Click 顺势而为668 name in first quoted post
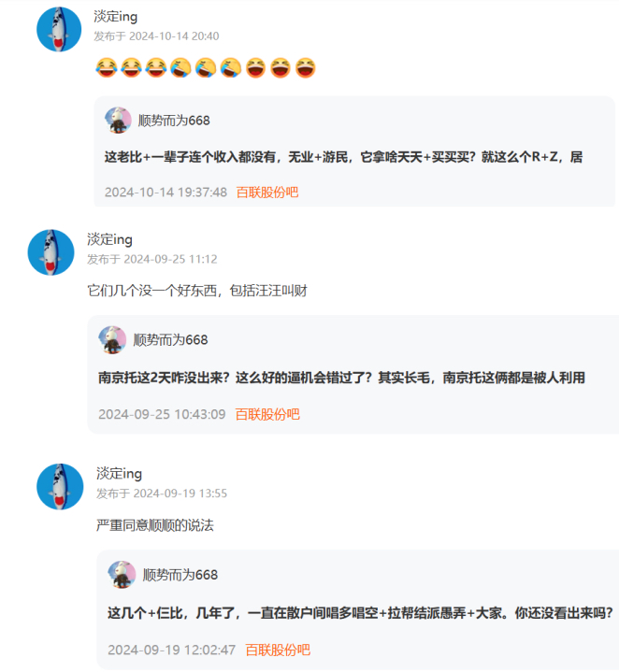This screenshot has width=619, height=672. pos(174,121)
